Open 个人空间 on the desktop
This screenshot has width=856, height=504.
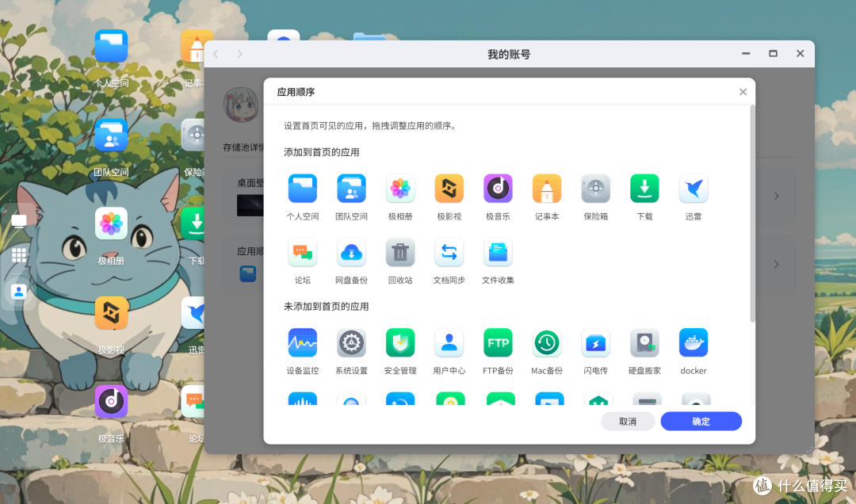point(111,47)
